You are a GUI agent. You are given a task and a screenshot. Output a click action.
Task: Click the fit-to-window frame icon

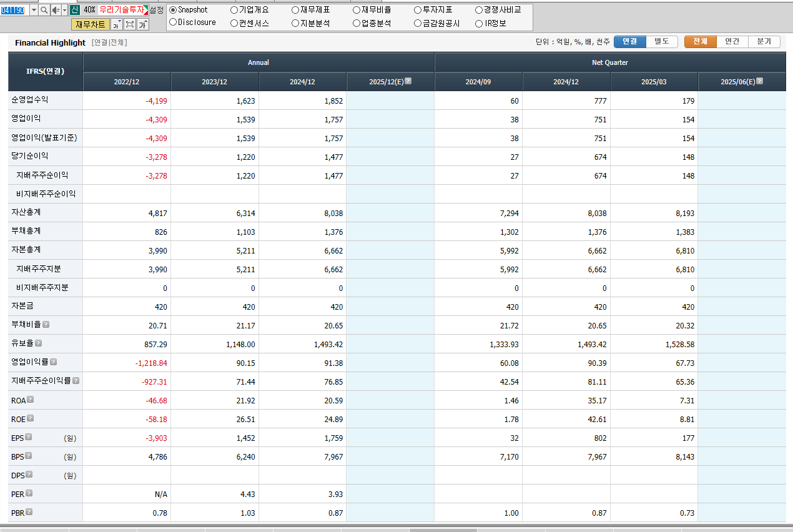click(x=130, y=24)
